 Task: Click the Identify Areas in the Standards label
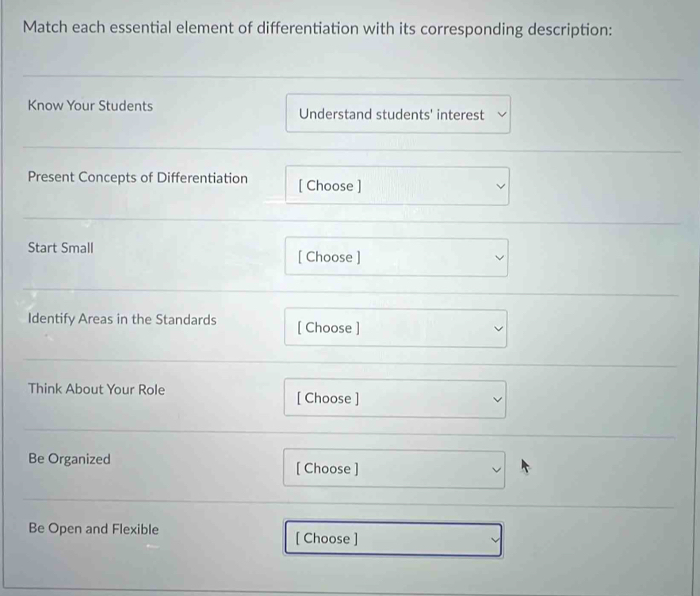click(121, 319)
